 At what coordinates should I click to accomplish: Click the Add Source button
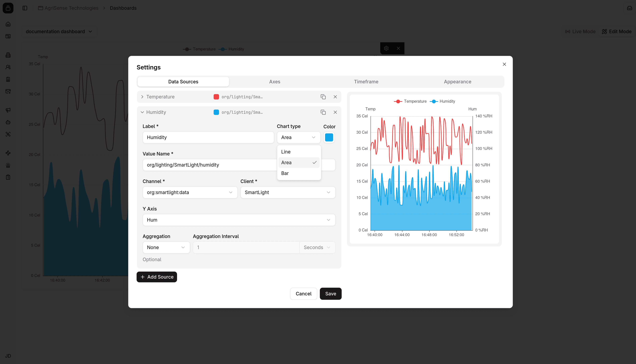click(157, 277)
